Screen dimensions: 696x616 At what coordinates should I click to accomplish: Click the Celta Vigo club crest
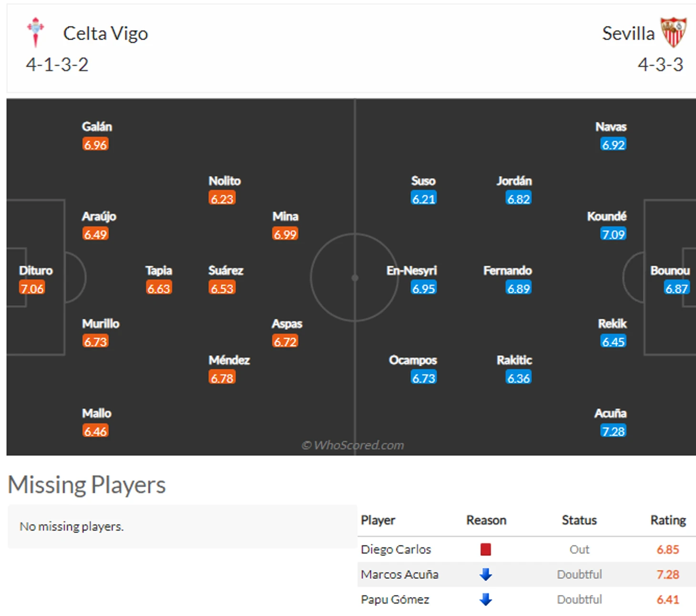35,32
